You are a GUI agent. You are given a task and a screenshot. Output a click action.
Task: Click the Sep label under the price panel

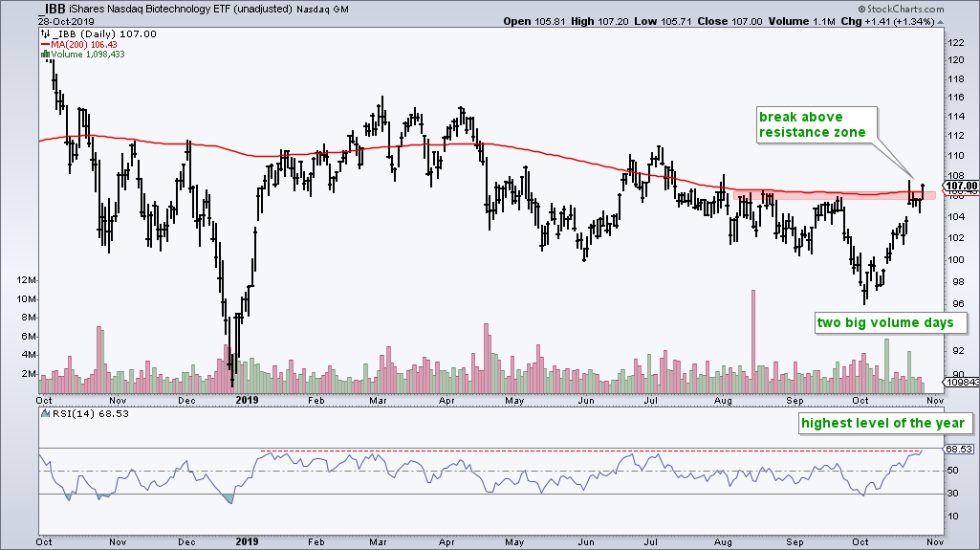[795, 401]
